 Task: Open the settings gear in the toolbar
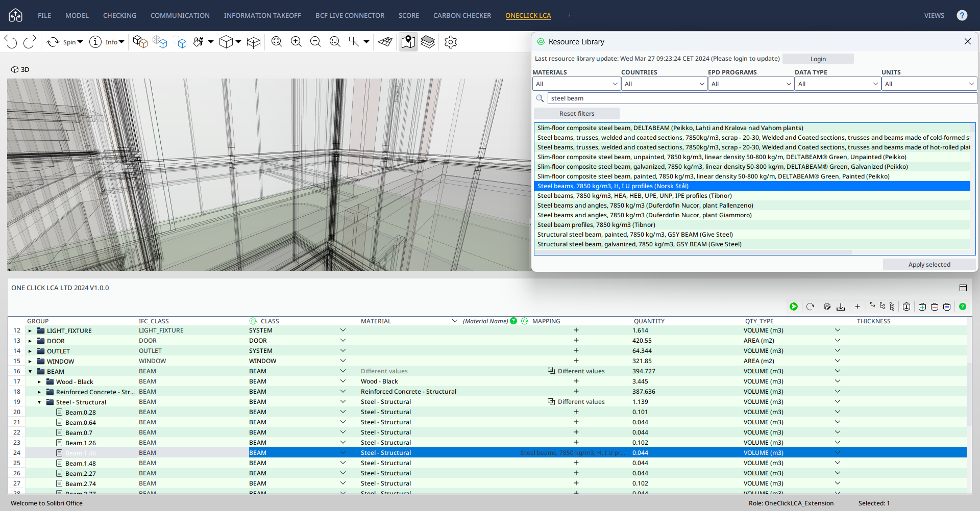click(450, 42)
